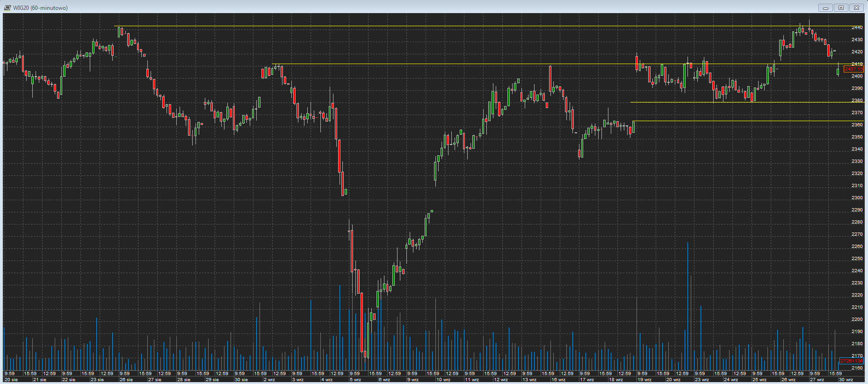Click the WIG20 chart window icon
The width and height of the screenshot is (868, 384).
pyautogui.click(x=7, y=7)
